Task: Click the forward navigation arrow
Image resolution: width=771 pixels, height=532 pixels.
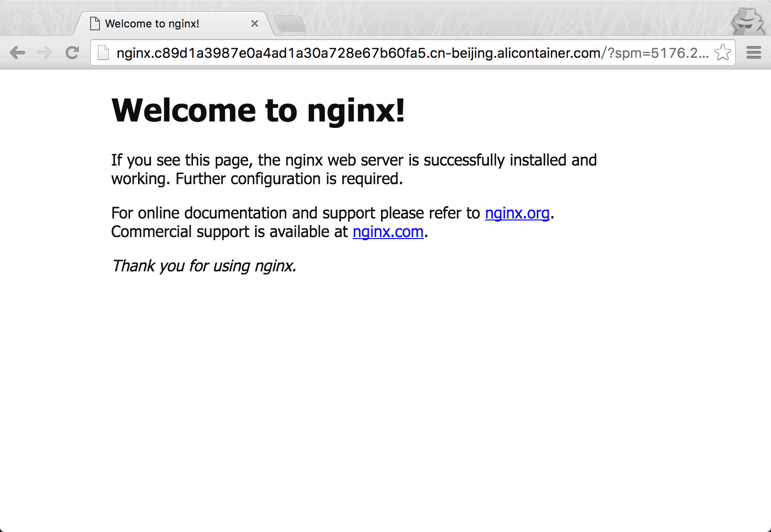Action: click(x=45, y=52)
